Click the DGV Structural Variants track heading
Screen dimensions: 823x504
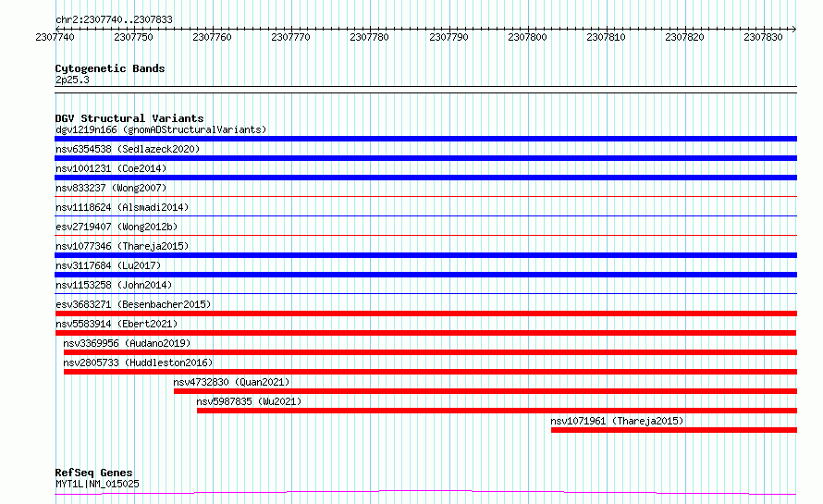pyautogui.click(x=129, y=118)
